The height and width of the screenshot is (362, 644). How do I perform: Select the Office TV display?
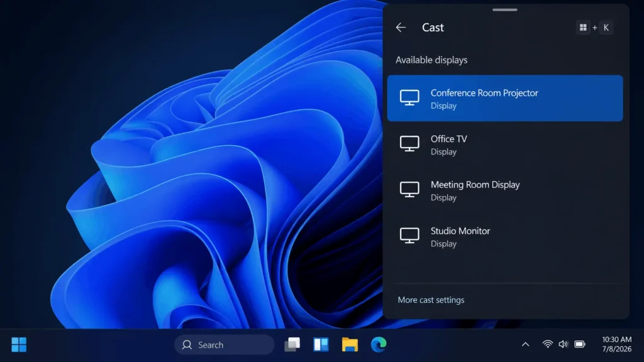pyautogui.click(x=505, y=145)
